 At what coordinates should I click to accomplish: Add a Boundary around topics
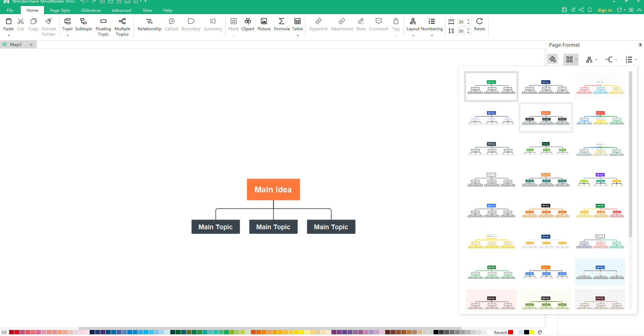(x=191, y=25)
